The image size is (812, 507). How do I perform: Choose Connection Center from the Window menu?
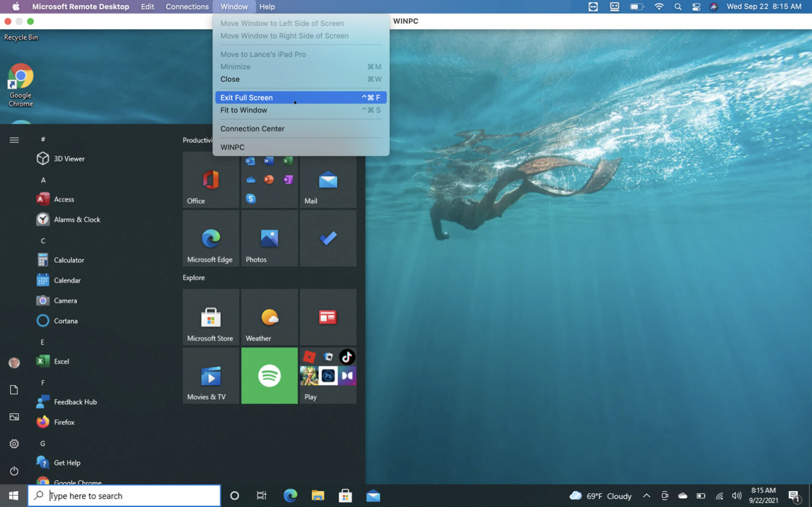tap(301, 129)
